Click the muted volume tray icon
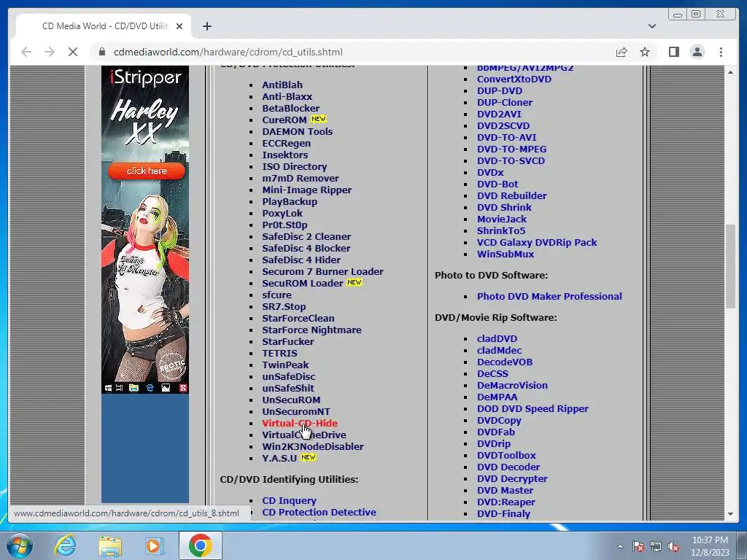The width and height of the screenshot is (747, 560). pos(673,547)
